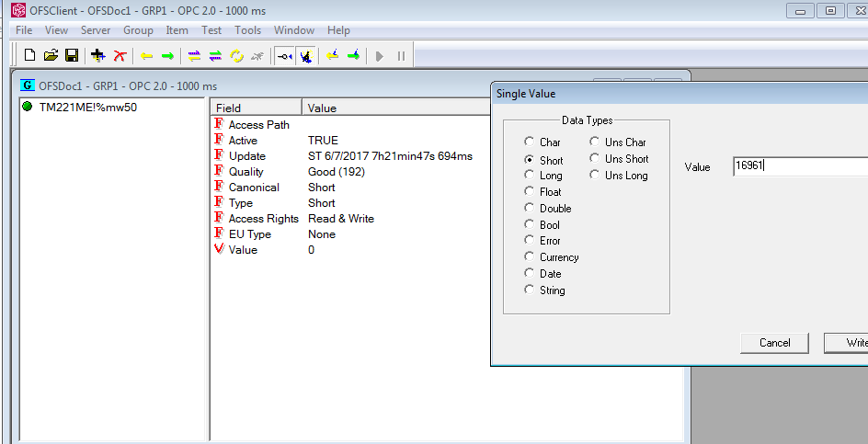Open the Group menu
868x444 pixels.
(x=138, y=30)
